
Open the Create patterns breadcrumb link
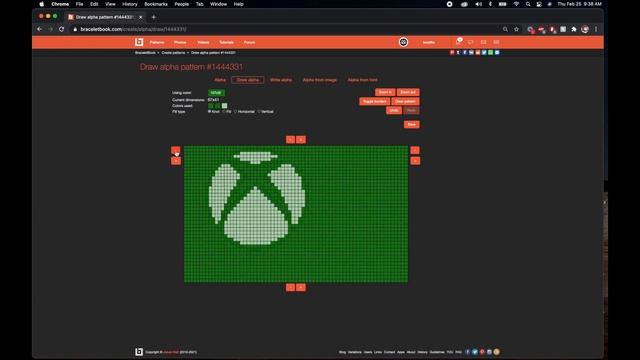[x=173, y=53]
